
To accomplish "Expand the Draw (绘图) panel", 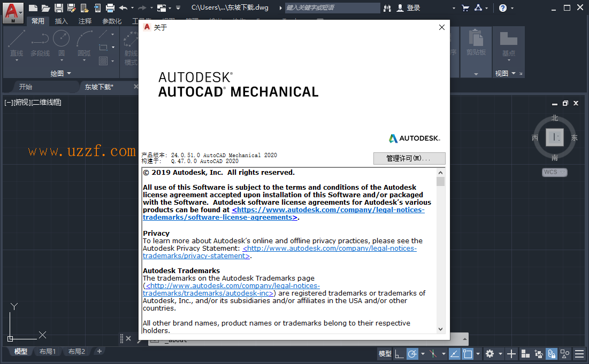I will [60, 73].
